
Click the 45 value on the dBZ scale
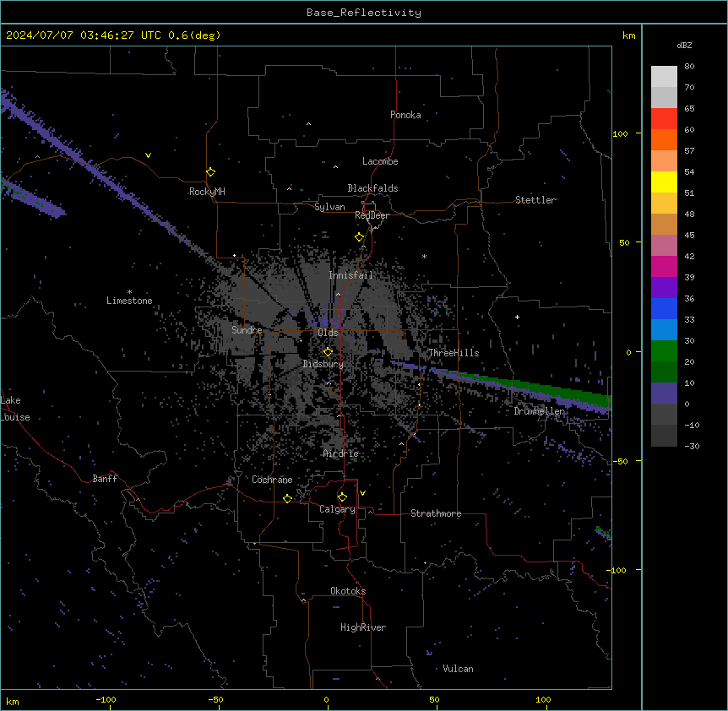click(689, 236)
